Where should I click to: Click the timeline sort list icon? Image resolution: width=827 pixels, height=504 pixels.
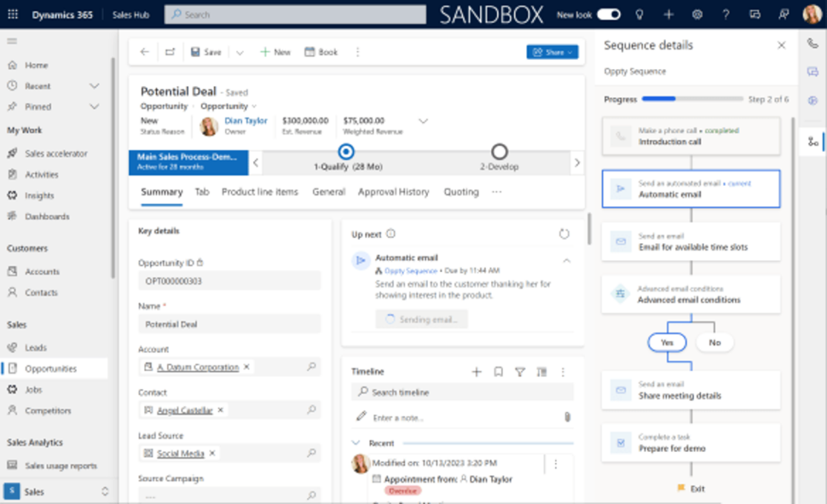coord(541,371)
